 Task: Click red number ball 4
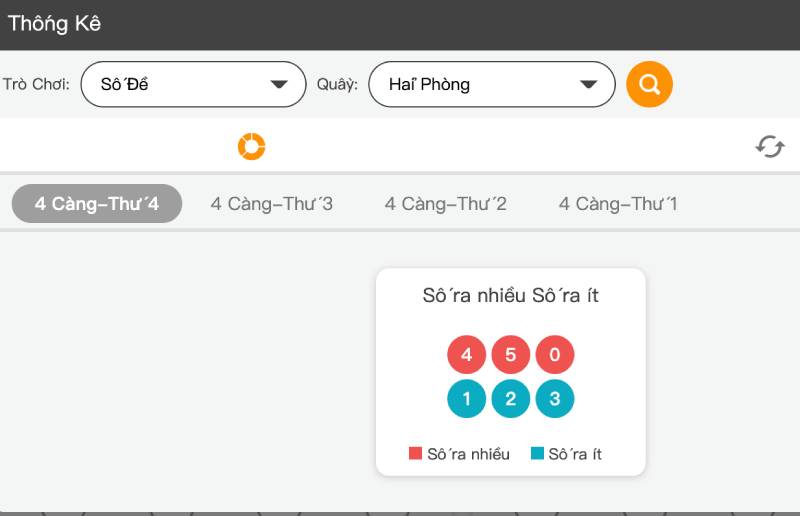[x=466, y=355]
